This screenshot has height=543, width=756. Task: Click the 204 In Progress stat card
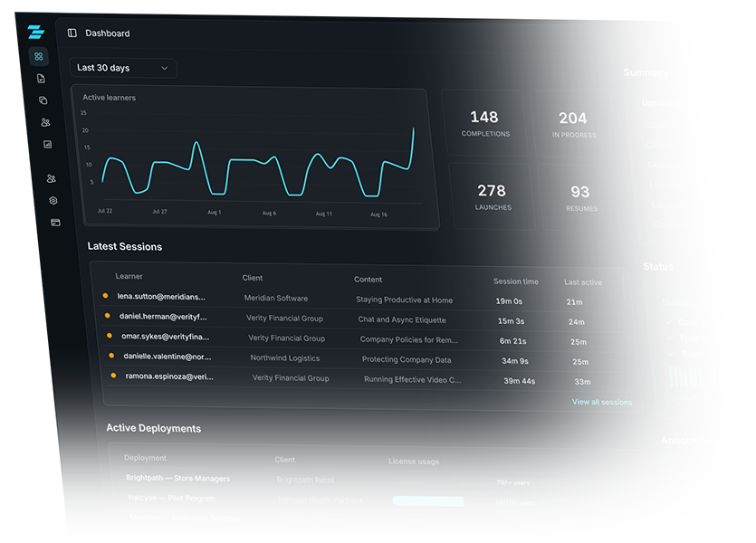[573, 124]
